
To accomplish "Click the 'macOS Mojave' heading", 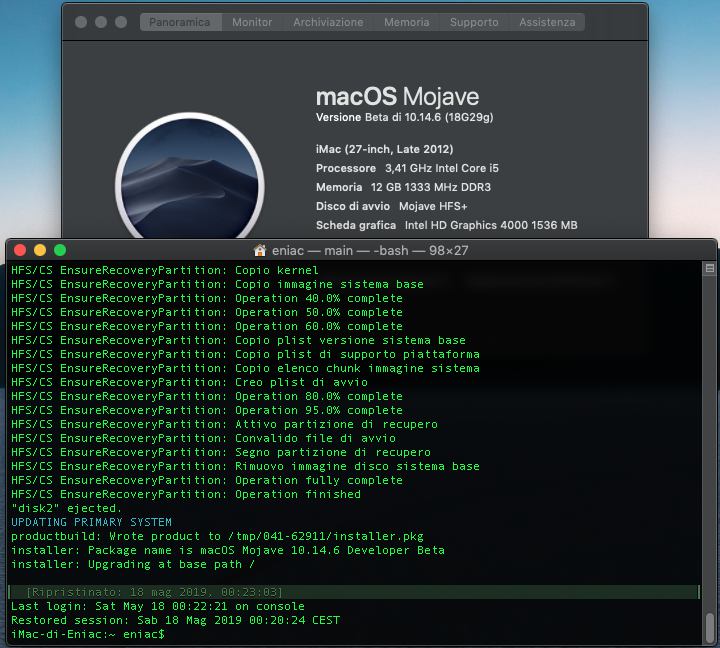I will pyautogui.click(x=397, y=96).
